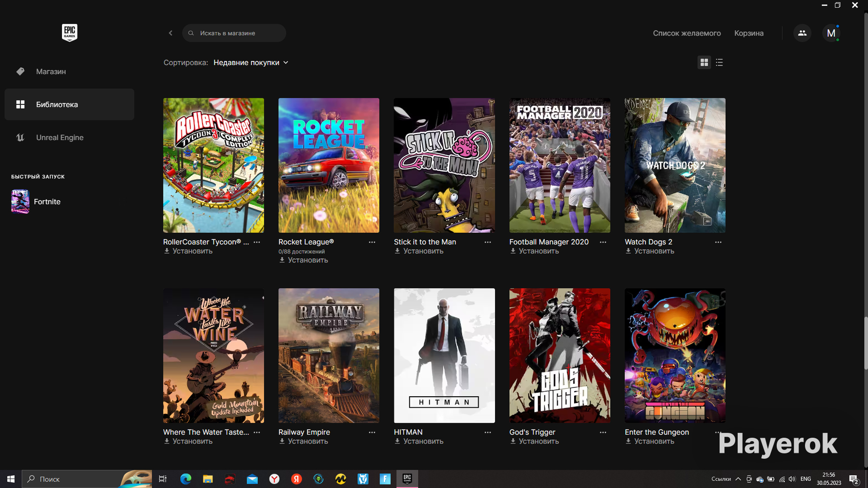The width and height of the screenshot is (868, 488).
Task: Install RollerCoaster Tycoon 3
Action: click(188, 251)
